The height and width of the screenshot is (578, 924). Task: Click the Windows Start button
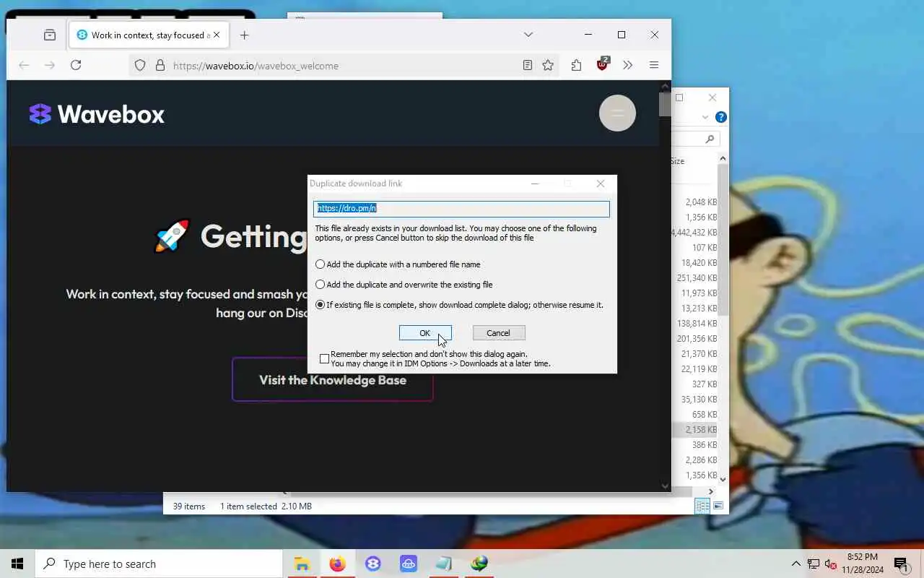17,564
